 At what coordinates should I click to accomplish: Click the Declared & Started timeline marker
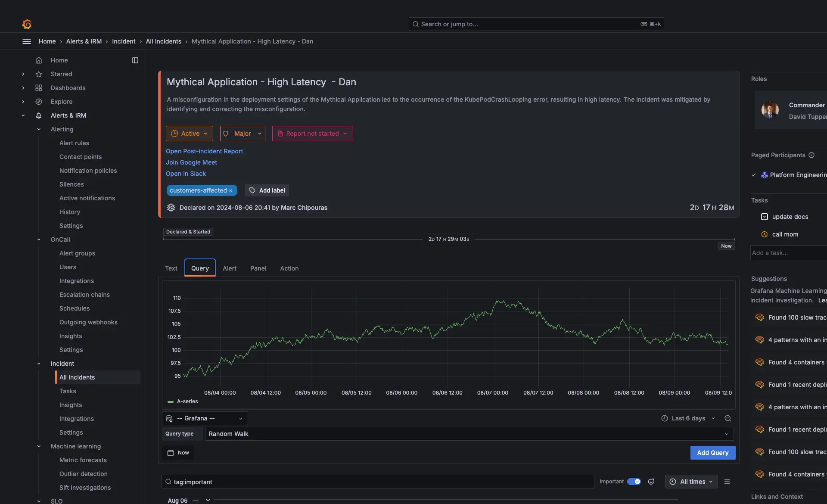pyautogui.click(x=188, y=232)
